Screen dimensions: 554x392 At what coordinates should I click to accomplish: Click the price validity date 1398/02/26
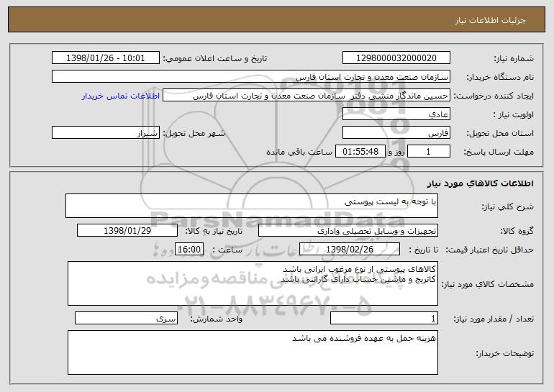coord(350,249)
